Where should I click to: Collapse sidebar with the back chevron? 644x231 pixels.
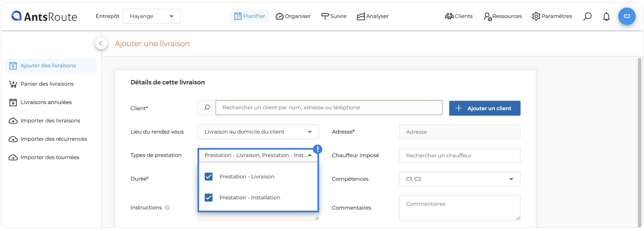pos(101,43)
